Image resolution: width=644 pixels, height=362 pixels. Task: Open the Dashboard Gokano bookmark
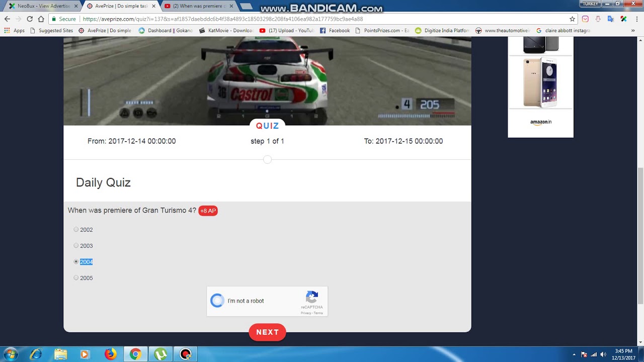tap(166, 31)
